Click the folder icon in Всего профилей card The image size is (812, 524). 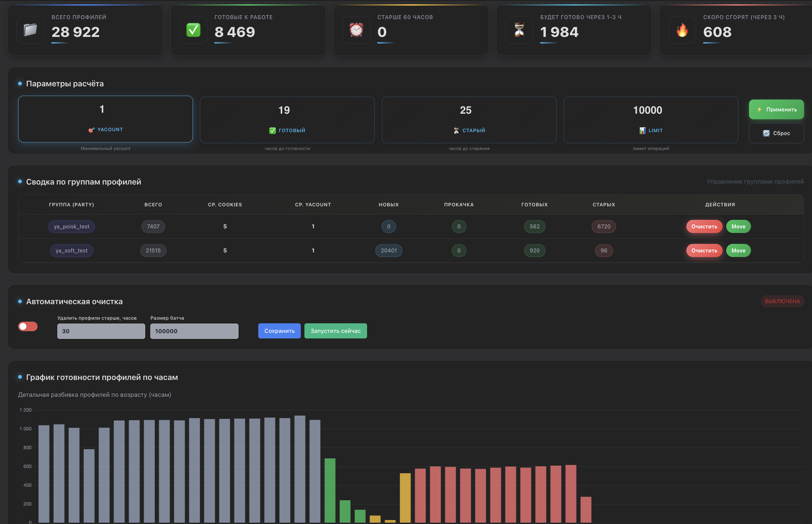pos(30,30)
